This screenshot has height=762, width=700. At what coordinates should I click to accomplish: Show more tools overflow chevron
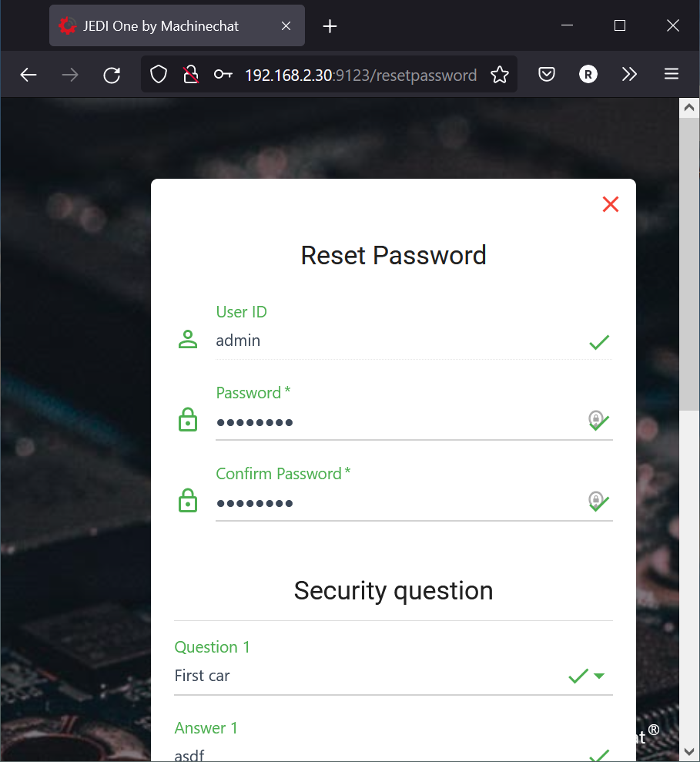630,75
